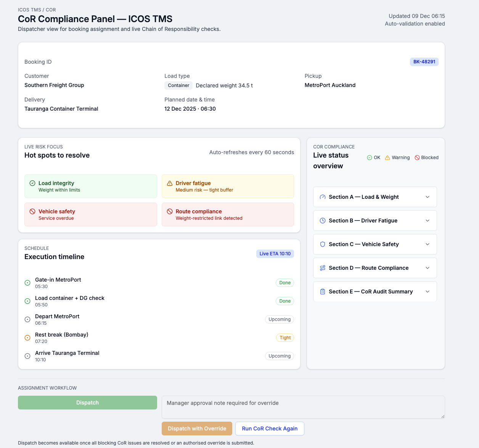
Task: Click the shield icon for Vehicle Safety section
Action: pos(323,245)
